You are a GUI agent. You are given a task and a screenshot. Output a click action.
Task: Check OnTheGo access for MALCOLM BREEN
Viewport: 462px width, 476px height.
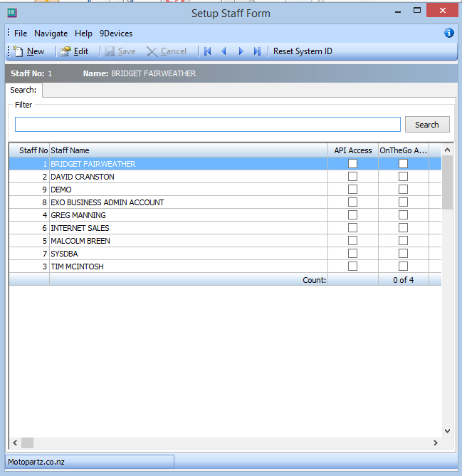click(x=403, y=240)
